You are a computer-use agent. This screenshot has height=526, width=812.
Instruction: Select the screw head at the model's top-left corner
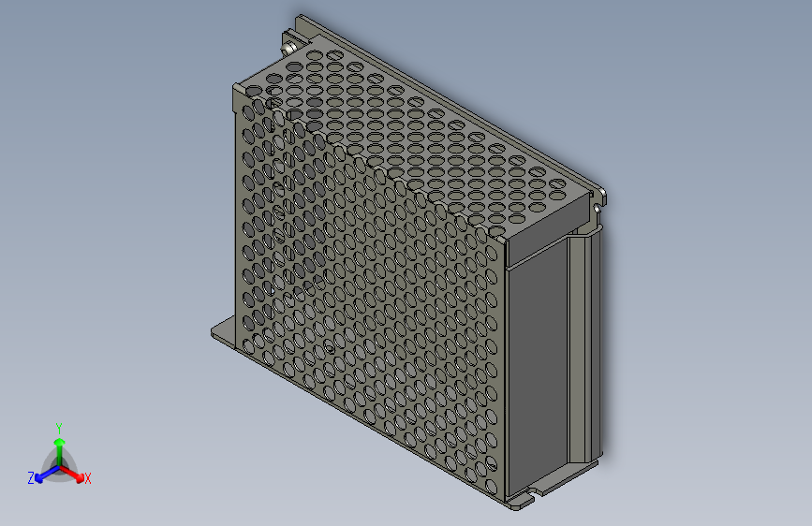point(288,49)
